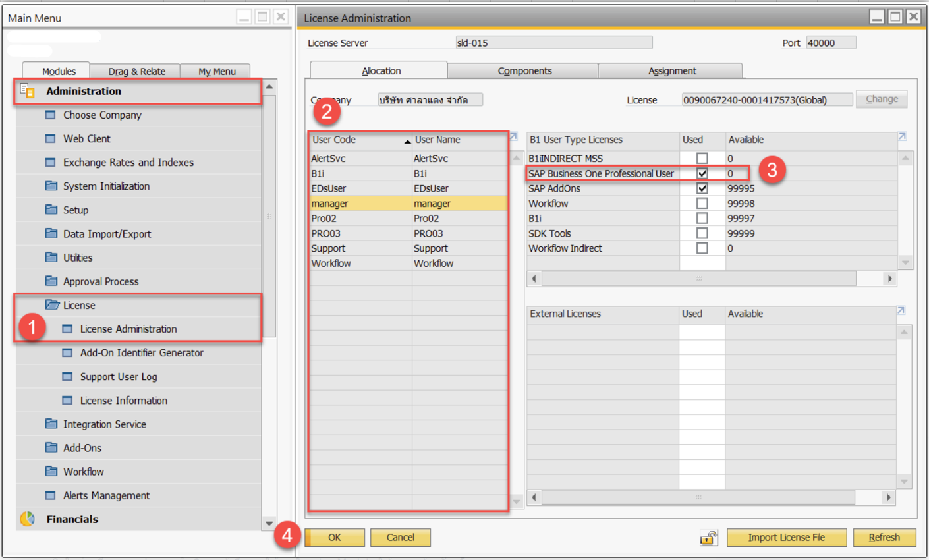Click the Choose Company window icon
This screenshot has height=560, width=929.
point(51,115)
